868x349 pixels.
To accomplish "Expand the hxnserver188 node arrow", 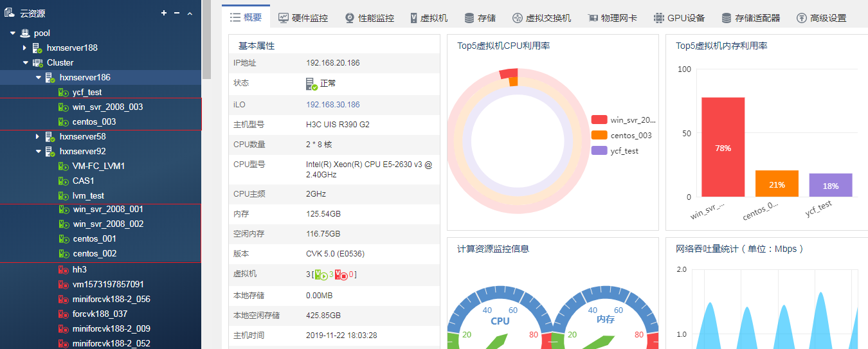I will (x=25, y=48).
